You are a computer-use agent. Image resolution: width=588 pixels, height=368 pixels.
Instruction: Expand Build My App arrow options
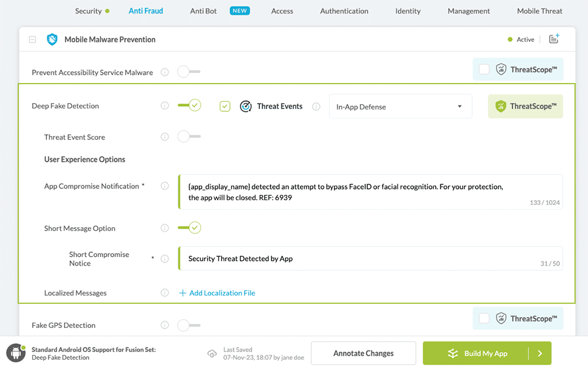(540, 353)
